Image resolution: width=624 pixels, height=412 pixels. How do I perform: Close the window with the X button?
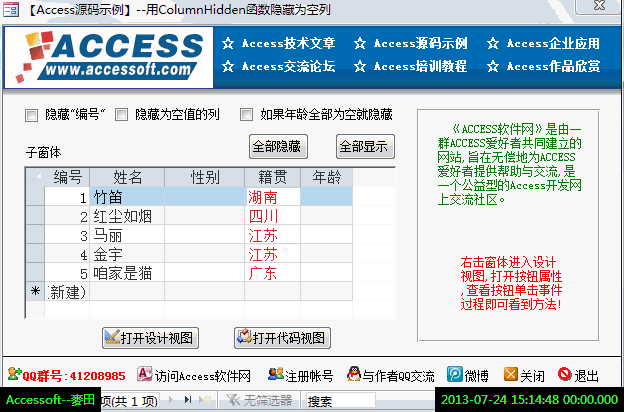[x=599, y=6]
